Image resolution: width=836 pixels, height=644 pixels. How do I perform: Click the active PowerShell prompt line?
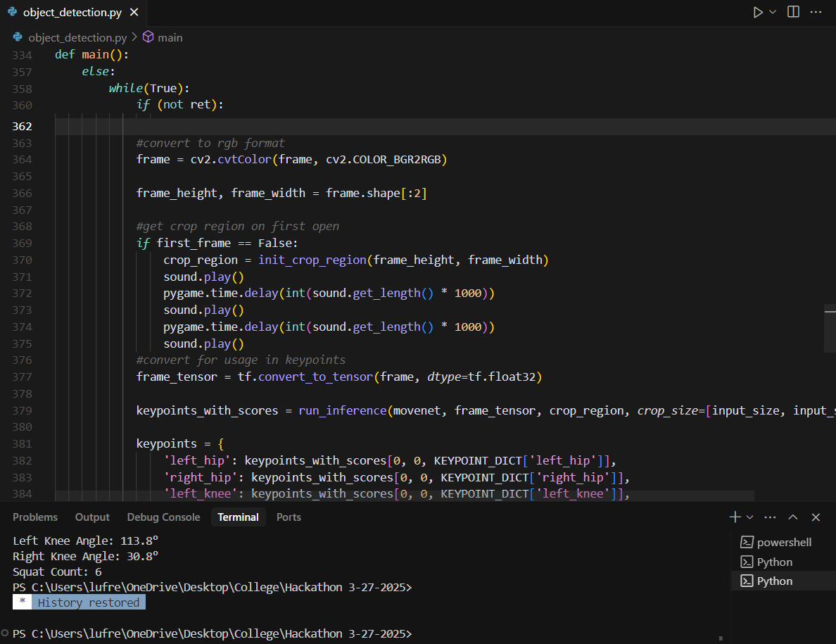(213, 633)
